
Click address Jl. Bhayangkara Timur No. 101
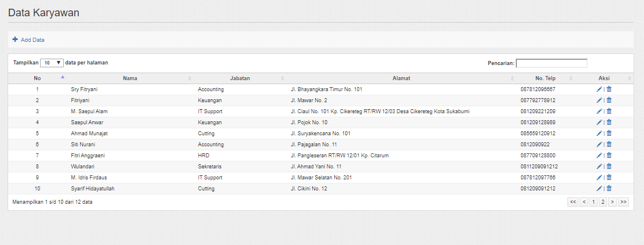pyautogui.click(x=326, y=89)
